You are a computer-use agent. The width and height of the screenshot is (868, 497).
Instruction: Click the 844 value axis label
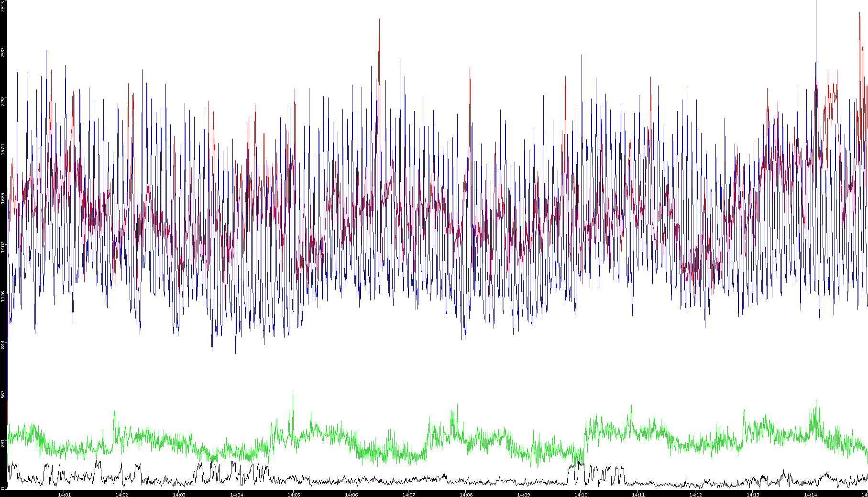[3, 344]
